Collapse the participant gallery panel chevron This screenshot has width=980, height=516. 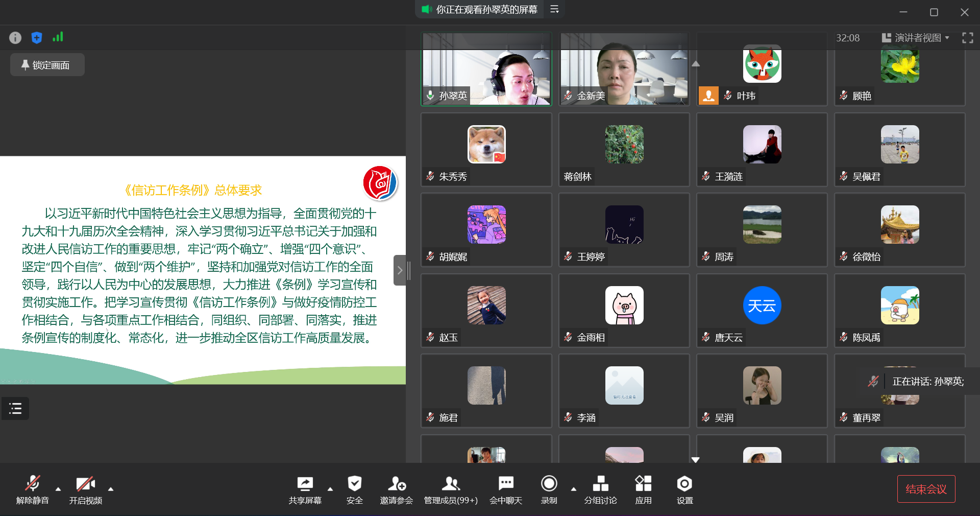(x=400, y=270)
